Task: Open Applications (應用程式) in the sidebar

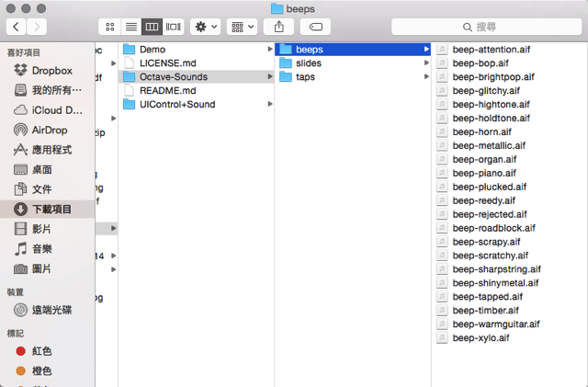Action: [x=47, y=150]
